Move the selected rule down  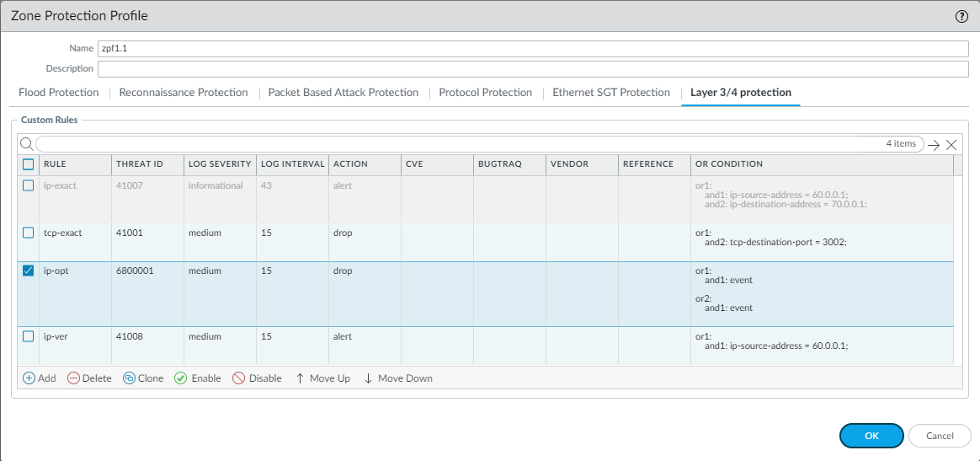[397, 378]
